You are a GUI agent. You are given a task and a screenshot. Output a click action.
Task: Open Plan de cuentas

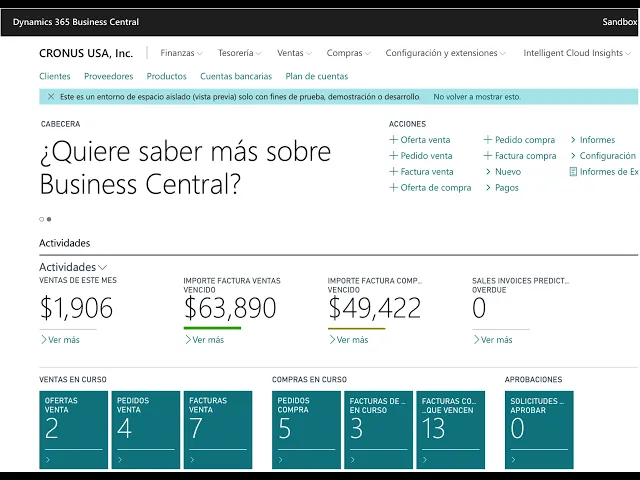[x=317, y=76]
